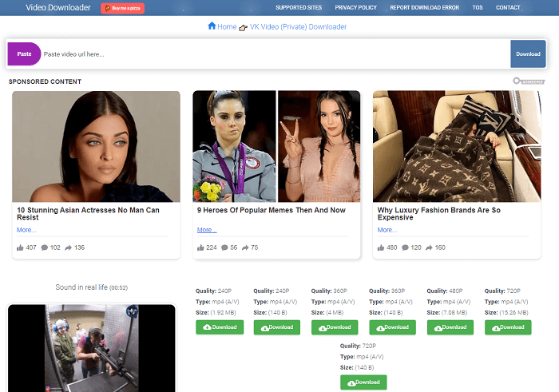Click the comments bubble icon on Popular Memes card

(225, 247)
